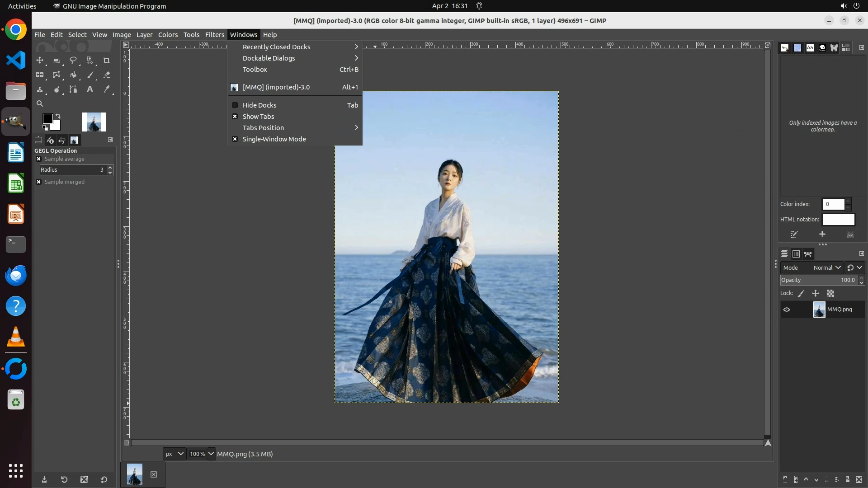Toggle Single-Window Mode option
Screen dimensions: 868x488
point(274,139)
